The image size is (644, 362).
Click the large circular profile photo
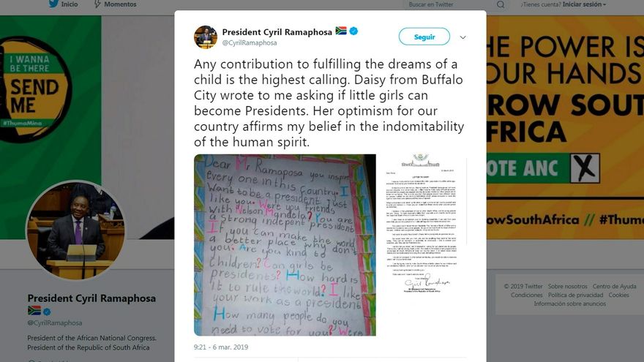coord(76,230)
